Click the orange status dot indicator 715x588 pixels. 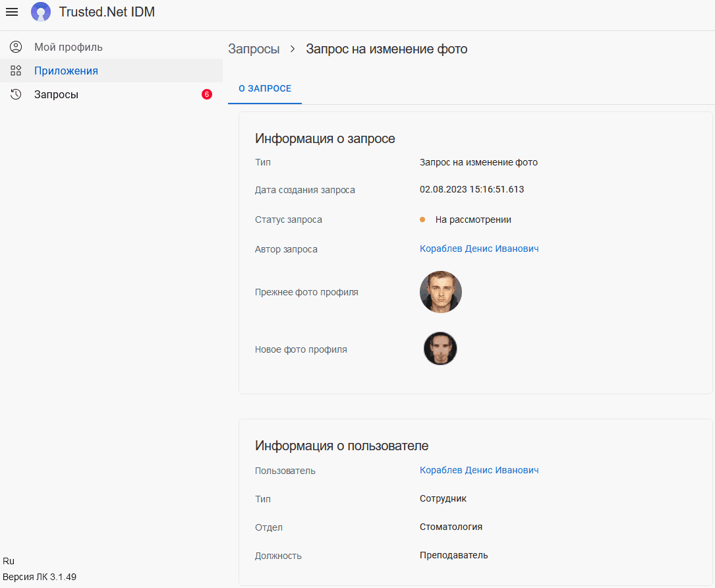pos(422,220)
